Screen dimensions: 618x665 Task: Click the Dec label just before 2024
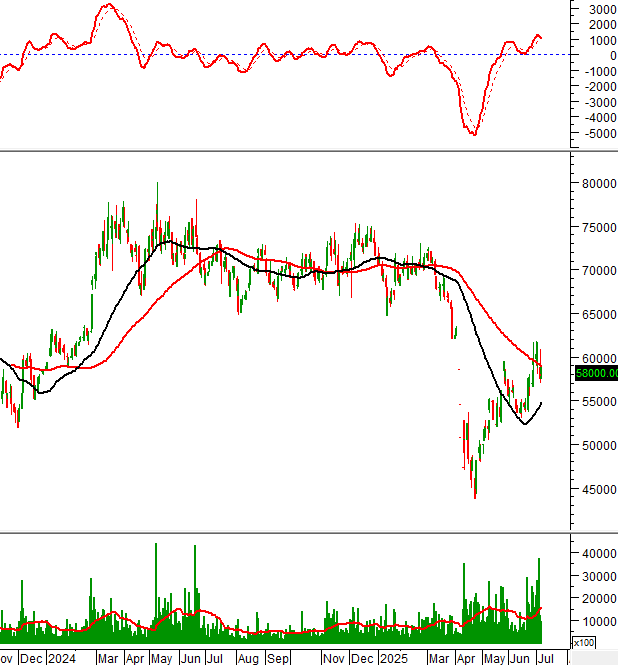31,659
